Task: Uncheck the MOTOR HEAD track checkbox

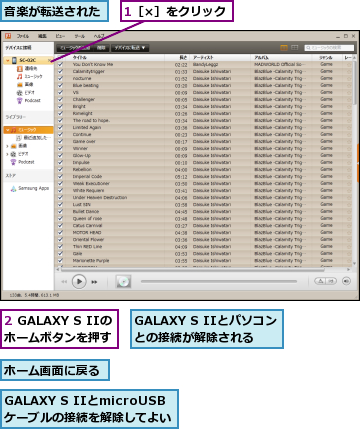Action: 60,232
